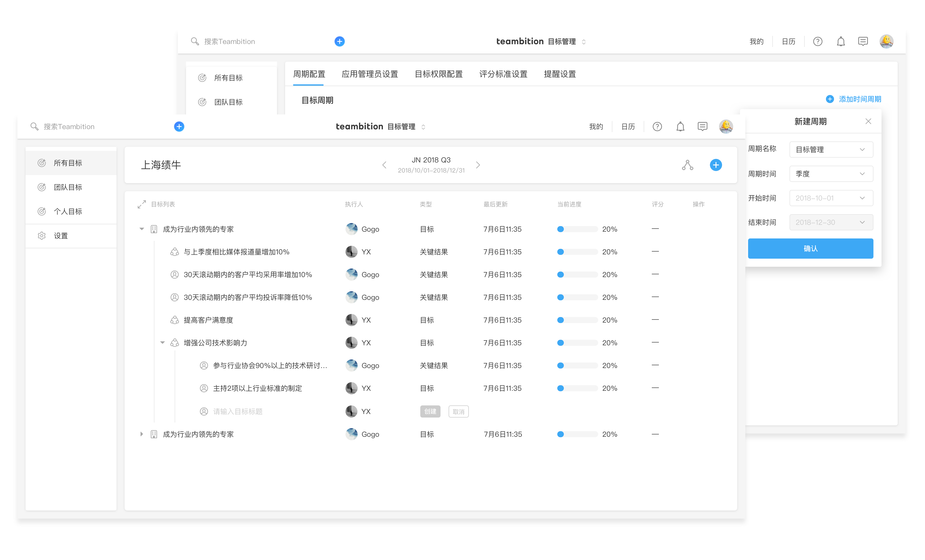Open goal 参与行业协会90%以上的技术研讨…
This screenshot has height=560, width=925.
tap(270, 365)
